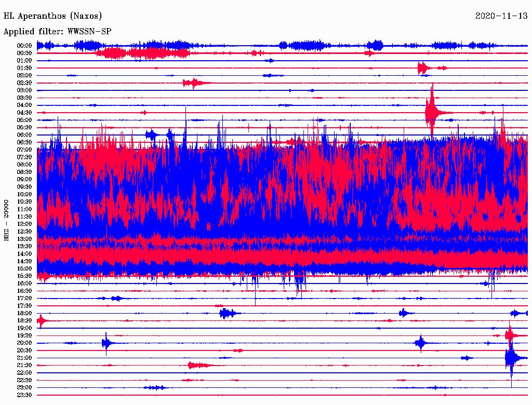
Task: Click the 15:00 time label
Action: point(24,268)
